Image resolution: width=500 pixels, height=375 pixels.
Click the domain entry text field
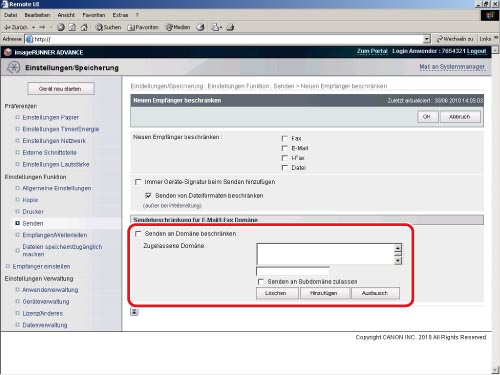(x=293, y=271)
